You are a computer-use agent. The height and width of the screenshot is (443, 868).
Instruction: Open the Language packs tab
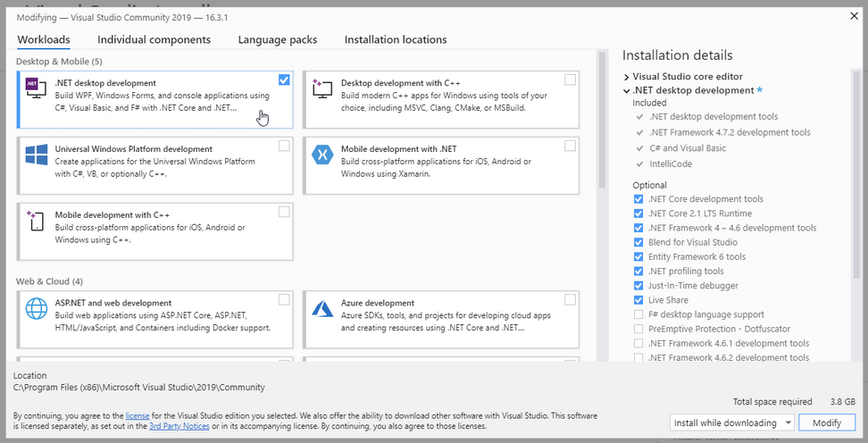pyautogui.click(x=278, y=40)
